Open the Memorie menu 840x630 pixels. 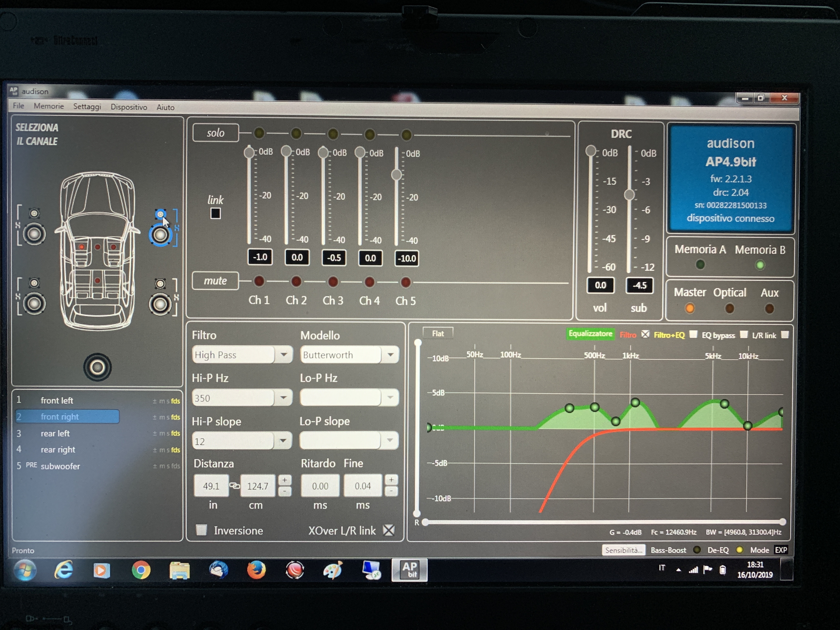(x=49, y=106)
